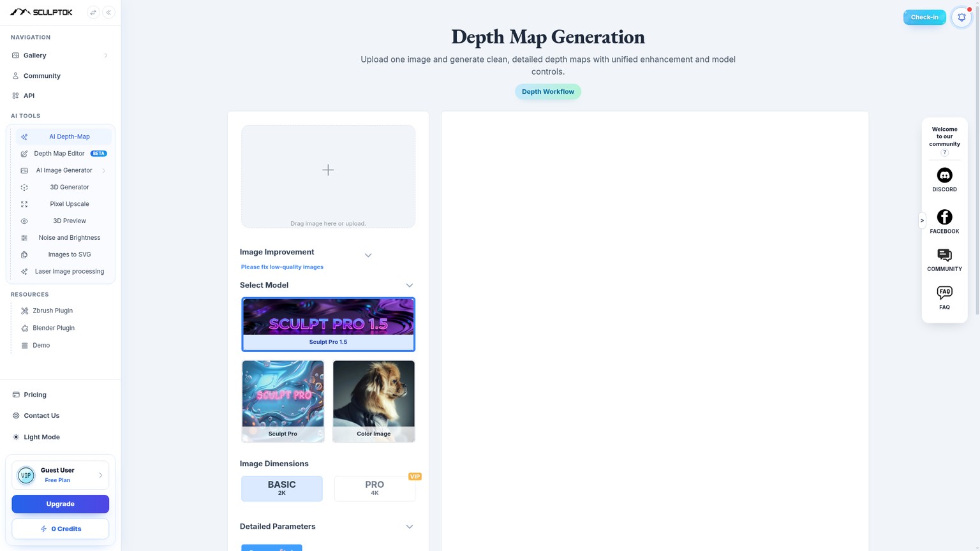
Task: Click the VIP badge on PRO option
Action: click(x=415, y=476)
